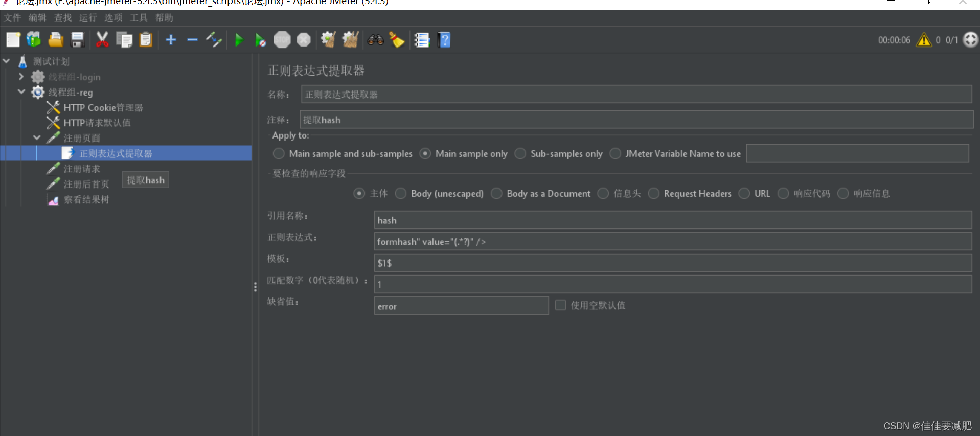Open the Help question mark icon

444,40
